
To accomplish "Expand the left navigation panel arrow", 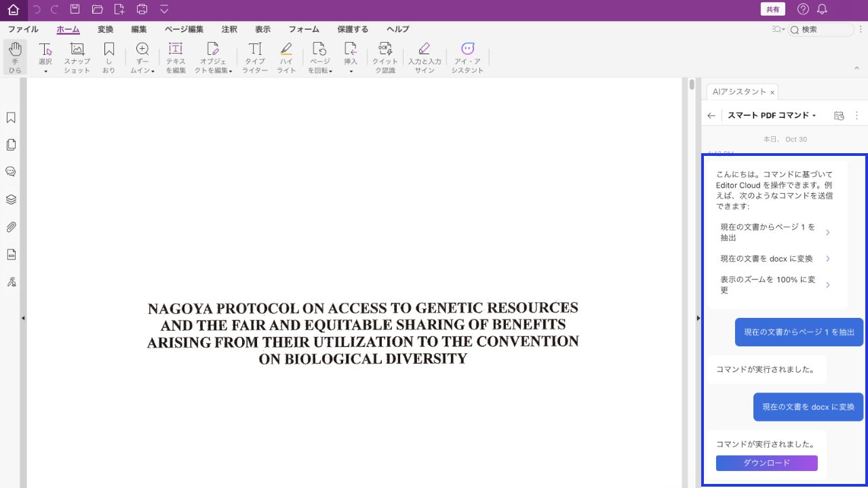I will click(23, 318).
